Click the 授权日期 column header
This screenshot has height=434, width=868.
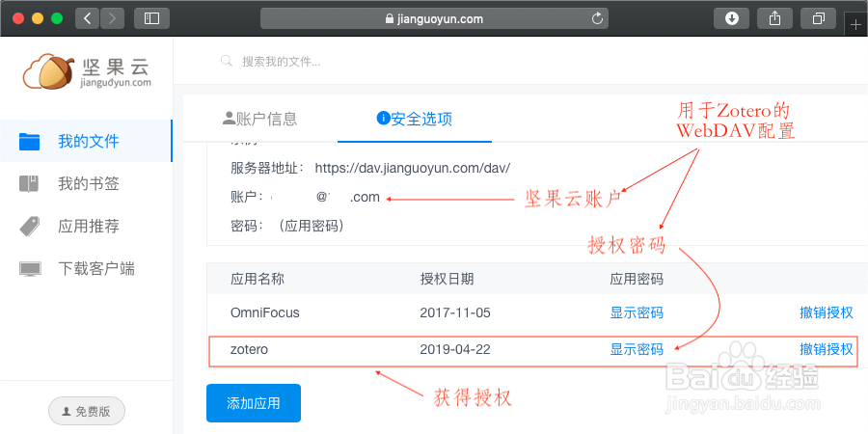click(447, 279)
